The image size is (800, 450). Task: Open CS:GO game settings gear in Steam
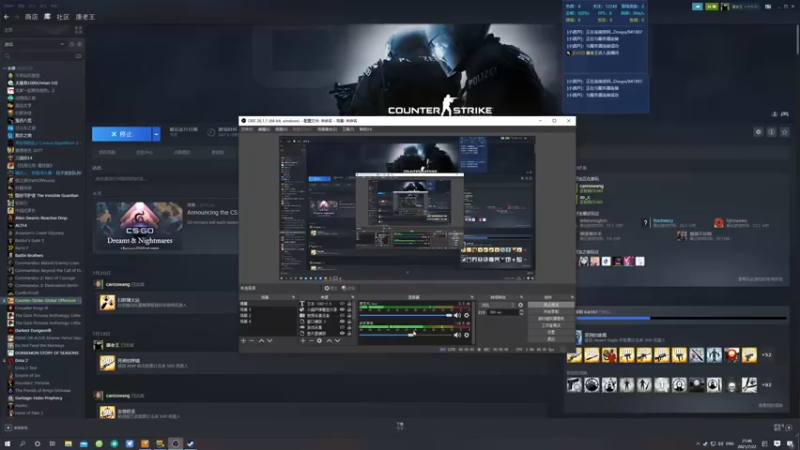758,132
